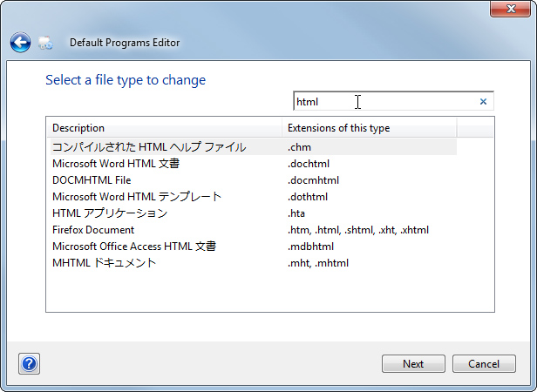Click the Next button
This screenshot has height=392, width=537.
pyautogui.click(x=413, y=364)
